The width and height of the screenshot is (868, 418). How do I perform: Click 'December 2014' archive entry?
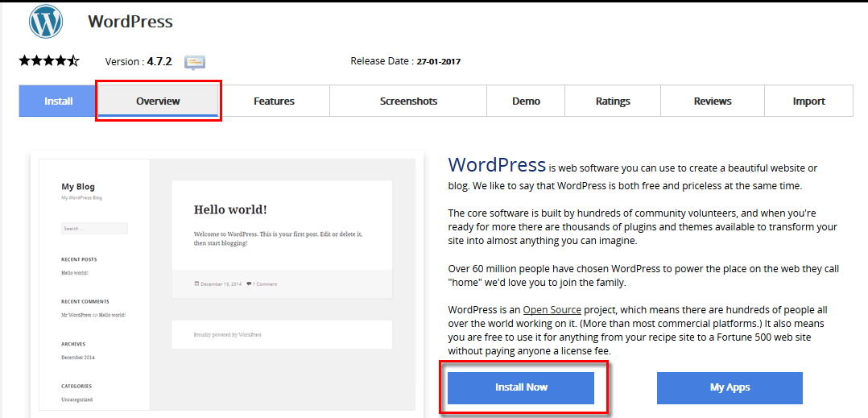click(x=78, y=357)
